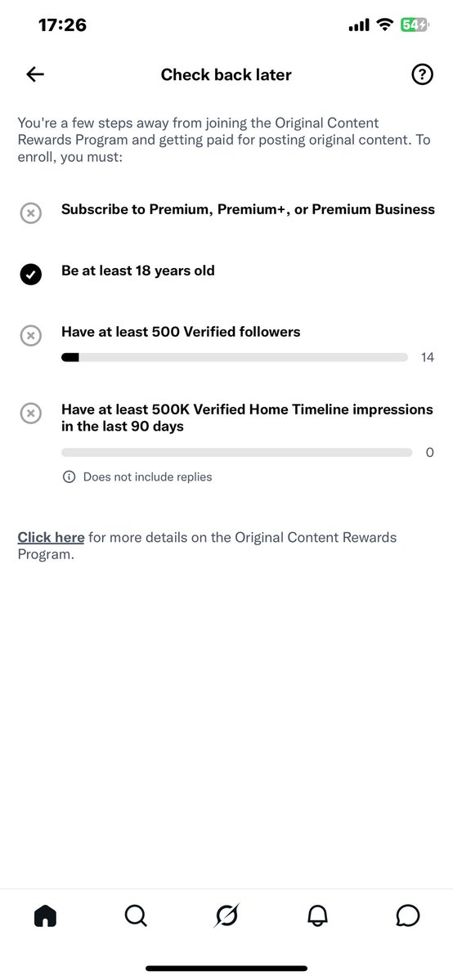453x980 pixels.
Task: Tap the X status next to Premium requirement
Action: tap(30, 213)
